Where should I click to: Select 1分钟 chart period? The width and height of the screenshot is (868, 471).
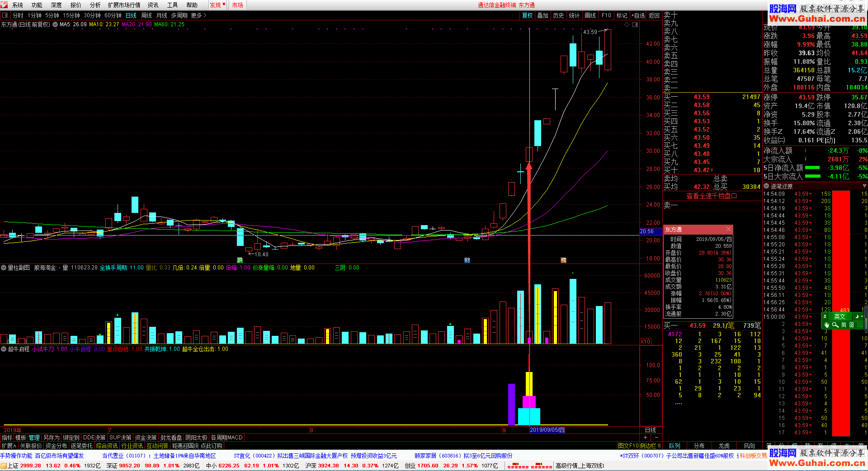(x=34, y=15)
